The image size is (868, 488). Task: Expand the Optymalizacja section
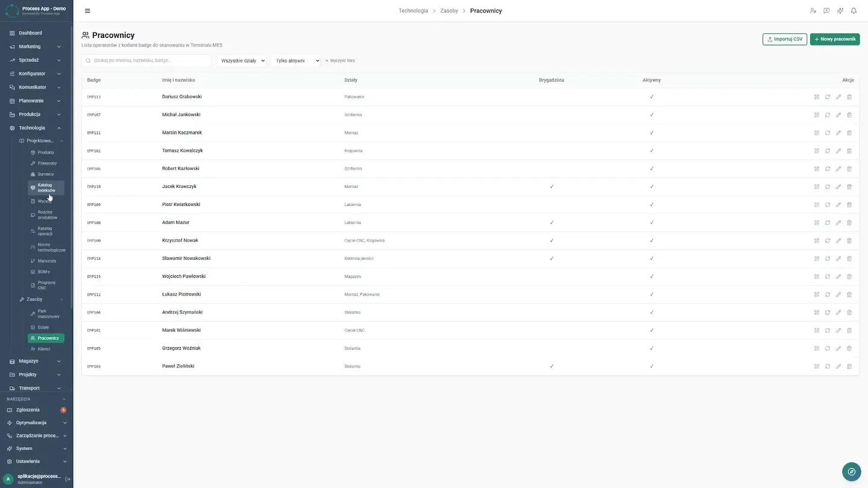pyautogui.click(x=36, y=423)
